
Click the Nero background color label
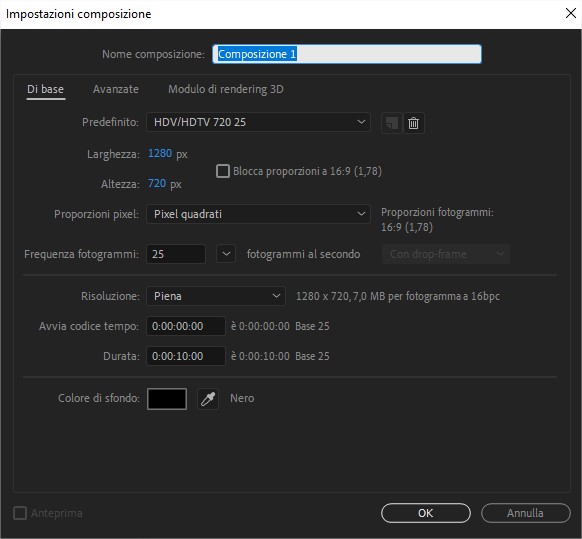tap(242, 398)
